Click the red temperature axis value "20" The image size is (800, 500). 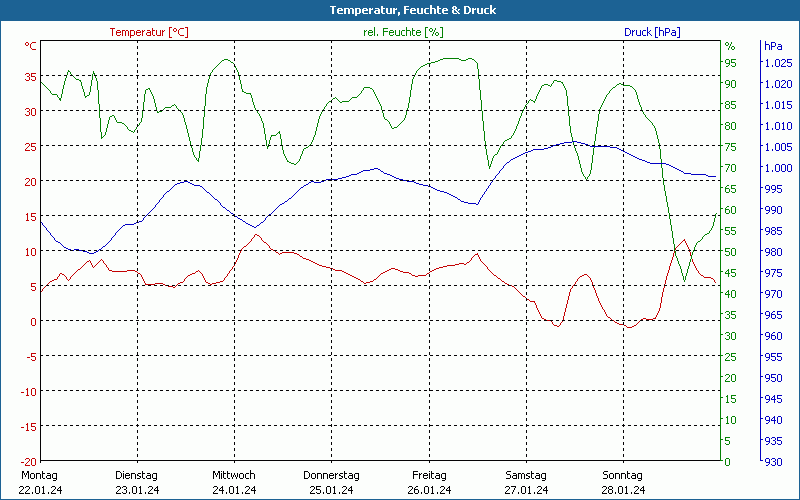click(x=31, y=182)
